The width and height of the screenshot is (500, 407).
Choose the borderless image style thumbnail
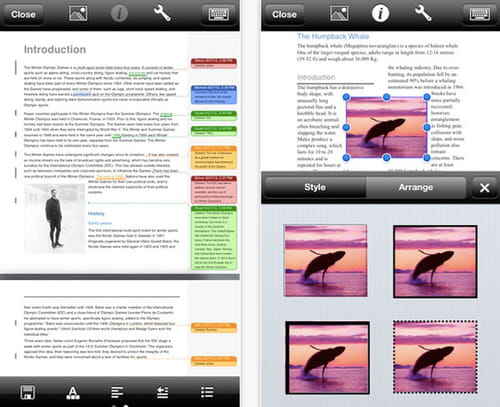pos(326,261)
